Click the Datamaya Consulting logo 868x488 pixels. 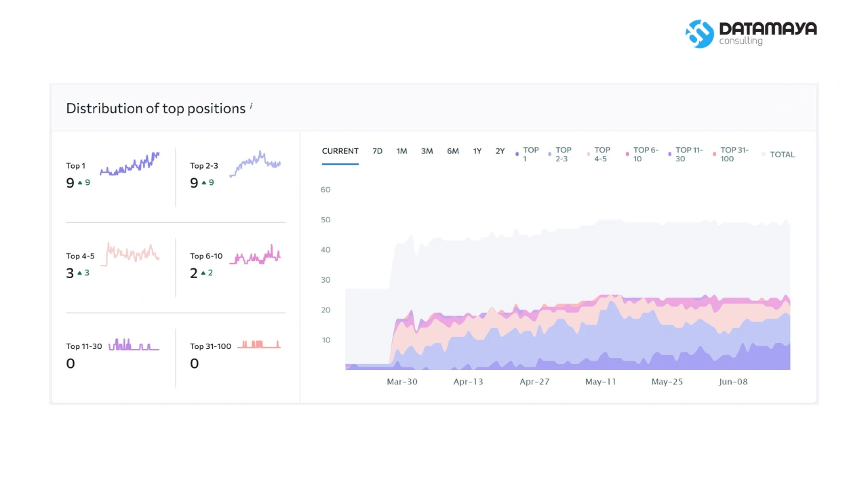point(751,33)
